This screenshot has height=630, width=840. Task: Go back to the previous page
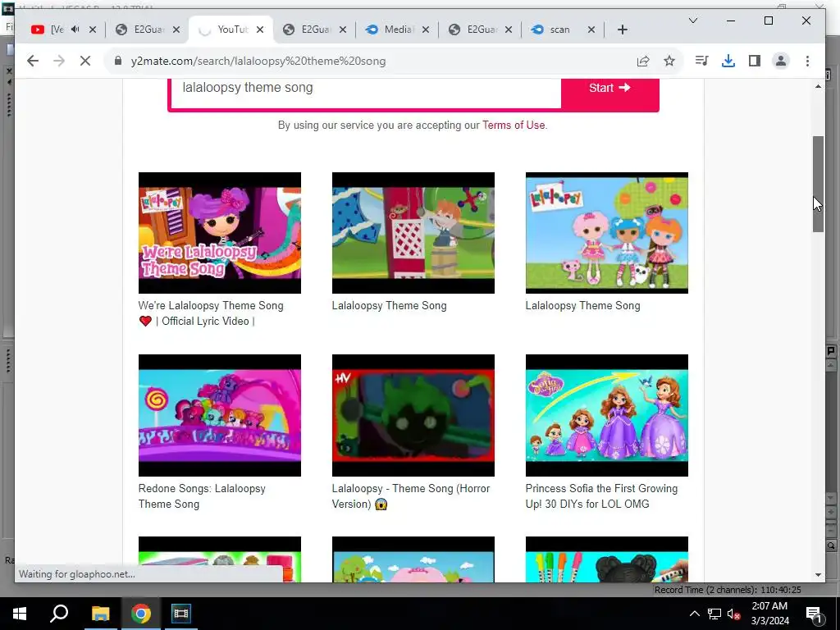click(x=33, y=61)
